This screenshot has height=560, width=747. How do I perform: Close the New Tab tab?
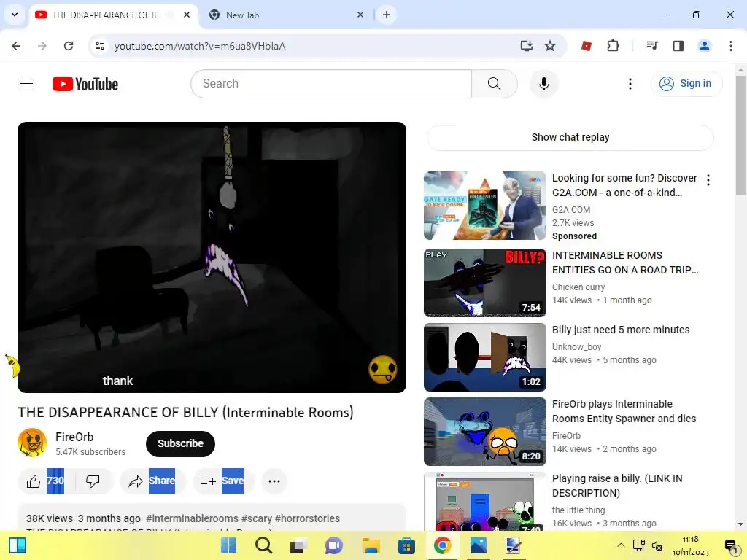coord(360,15)
